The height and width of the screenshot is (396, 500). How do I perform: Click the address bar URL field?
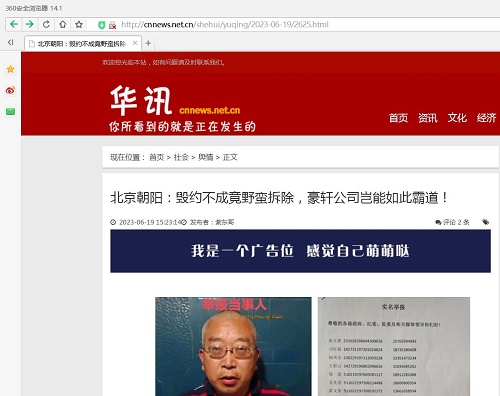click(225, 24)
